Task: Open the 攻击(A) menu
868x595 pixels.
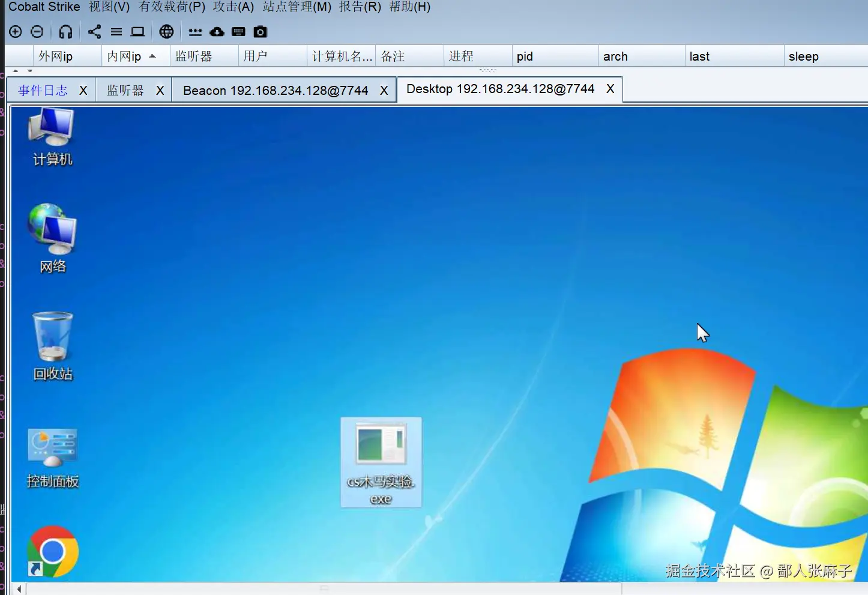Action: [x=234, y=7]
